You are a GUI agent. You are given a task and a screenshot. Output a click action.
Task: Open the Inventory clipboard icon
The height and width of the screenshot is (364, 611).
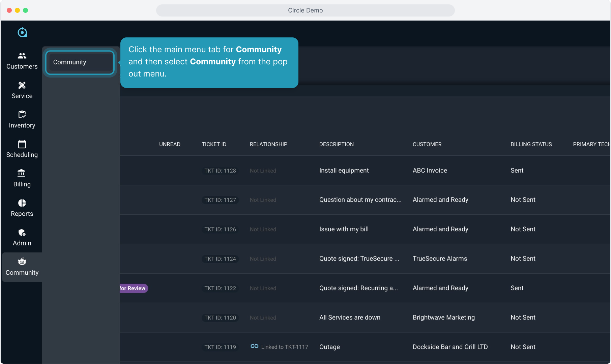[22, 115]
